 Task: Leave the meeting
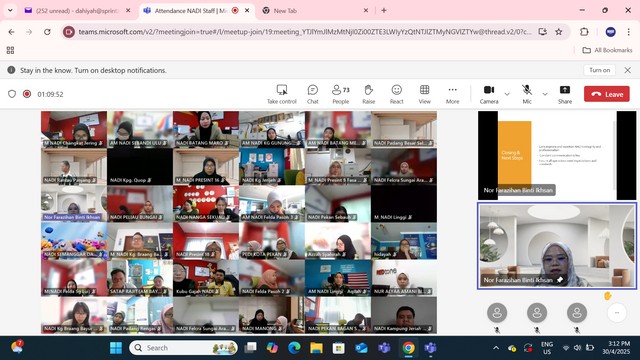point(607,94)
